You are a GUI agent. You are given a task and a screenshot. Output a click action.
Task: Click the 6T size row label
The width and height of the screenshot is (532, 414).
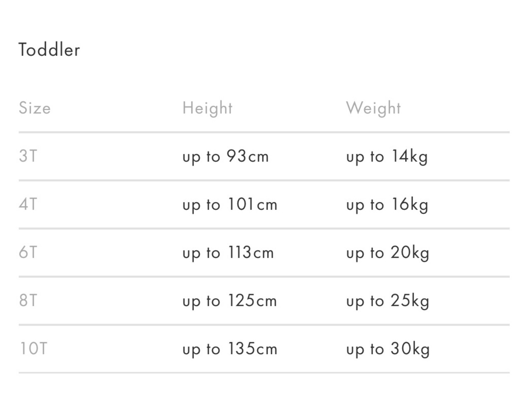pos(28,252)
